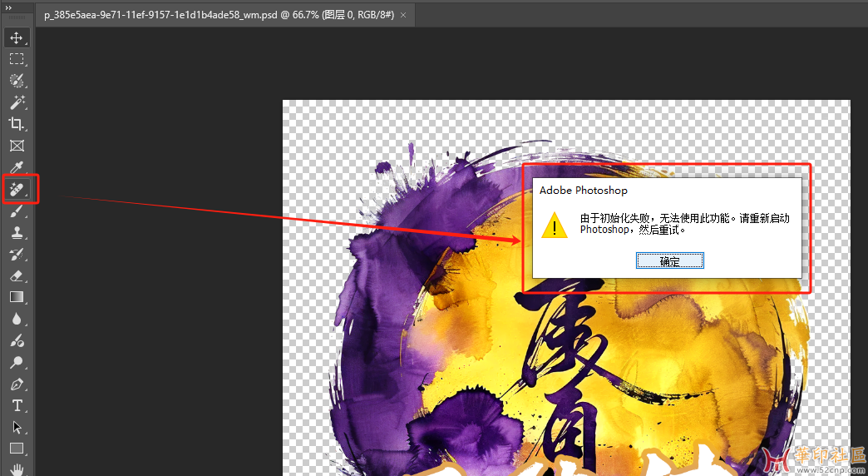The image size is (868, 476).
Task: Select the Horizontal Type tool
Action: click(x=17, y=405)
